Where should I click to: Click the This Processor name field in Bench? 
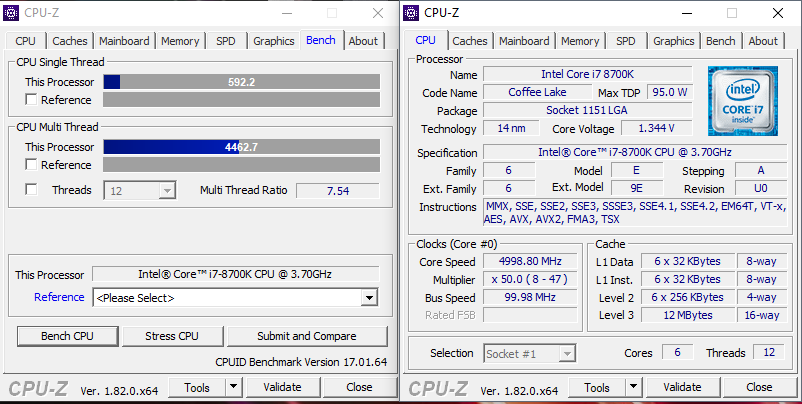coord(236,274)
